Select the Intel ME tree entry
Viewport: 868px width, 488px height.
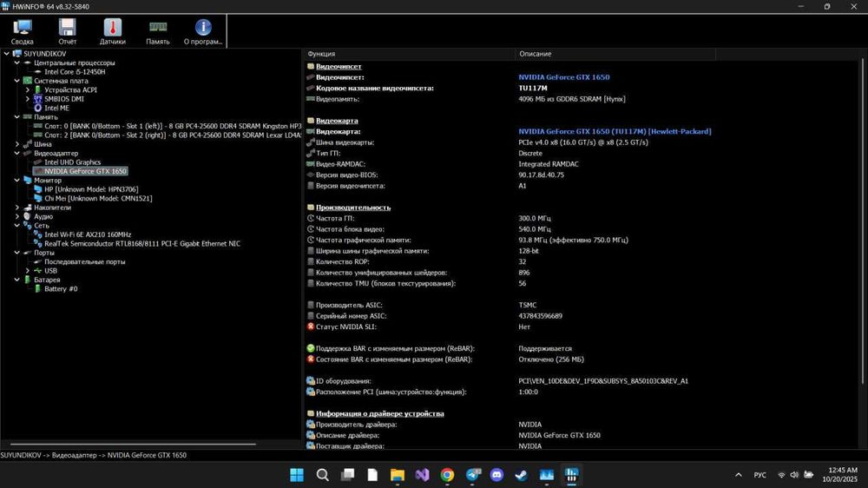click(x=56, y=108)
